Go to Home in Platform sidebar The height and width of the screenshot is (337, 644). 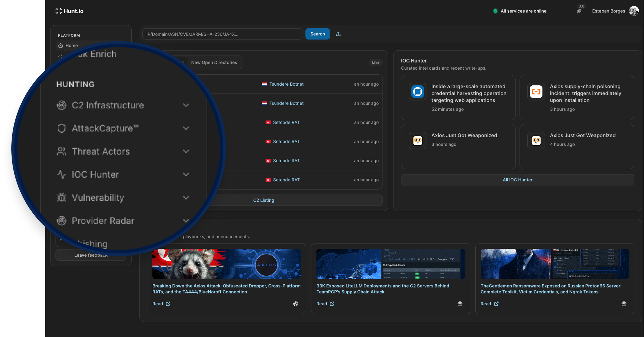pyautogui.click(x=71, y=45)
